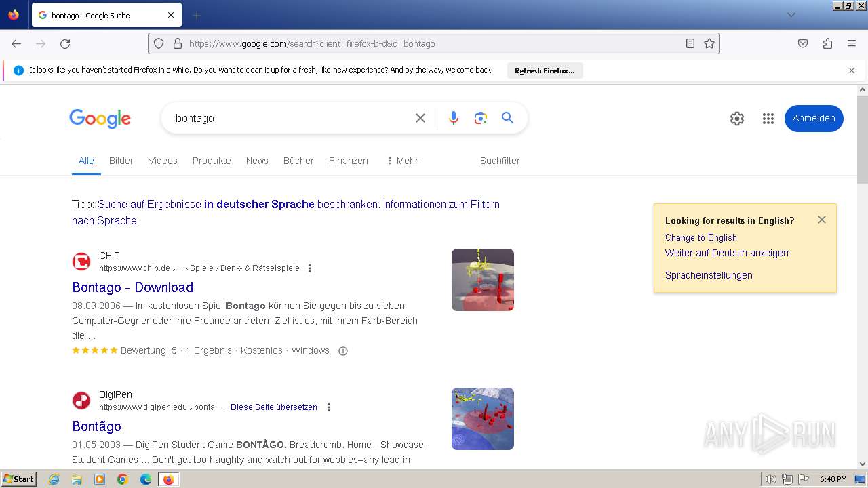Click Diese Seite übersetzen link
The image size is (868, 488).
point(274,407)
